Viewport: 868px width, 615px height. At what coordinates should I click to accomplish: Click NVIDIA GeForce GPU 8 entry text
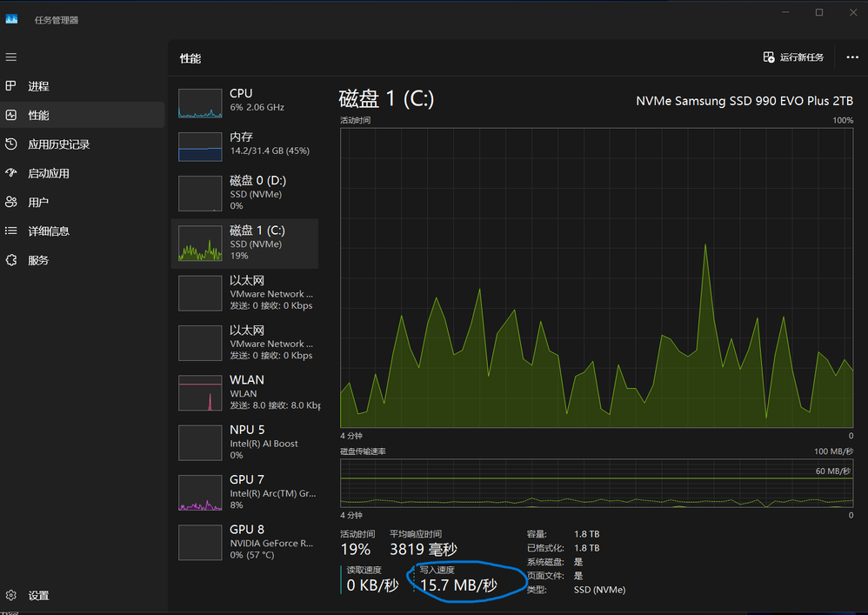tap(271, 543)
